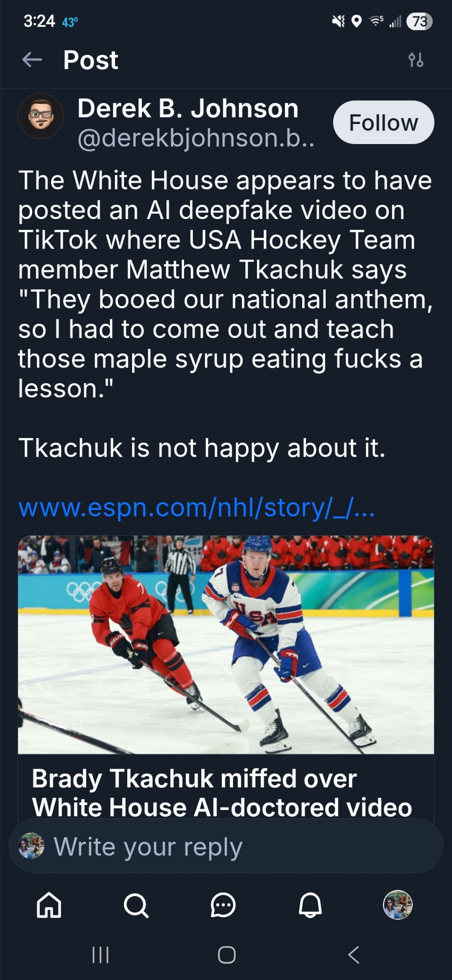Tap the back arrow beside Post

click(x=32, y=60)
